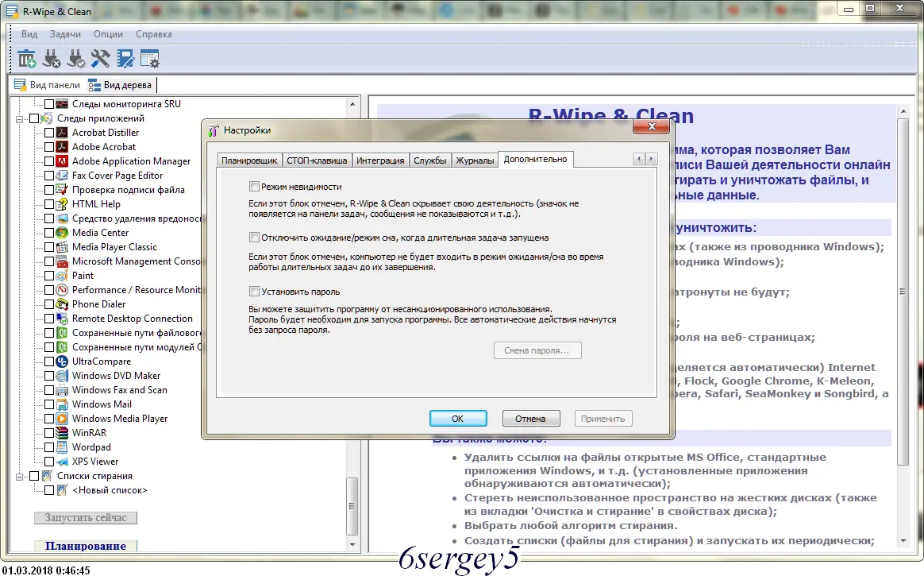Screen dimensions: 924x576
Task: Click the notebook with pencil toolbar icon
Action: click(x=125, y=58)
